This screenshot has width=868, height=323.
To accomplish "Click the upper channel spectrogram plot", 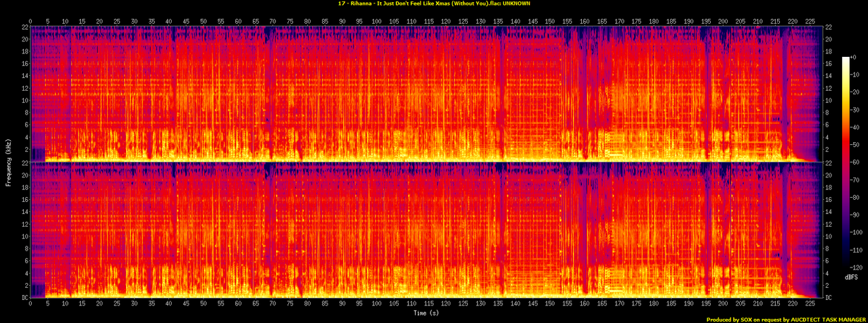I will 427,93.
